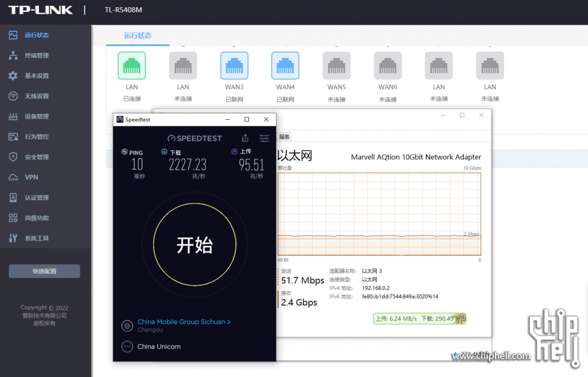Click the 快速配置 button
This screenshot has width=588, height=377.
44,272
